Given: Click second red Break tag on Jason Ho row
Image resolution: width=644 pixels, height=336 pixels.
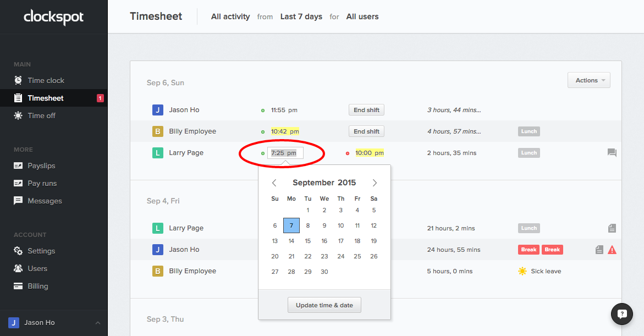Looking at the screenshot, I should click(x=552, y=249).
